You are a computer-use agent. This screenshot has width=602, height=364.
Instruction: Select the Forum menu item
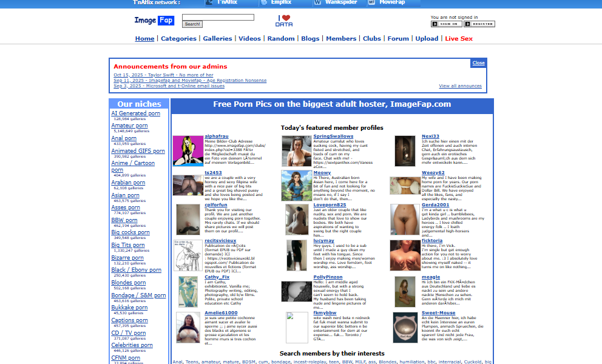[398, 38]
